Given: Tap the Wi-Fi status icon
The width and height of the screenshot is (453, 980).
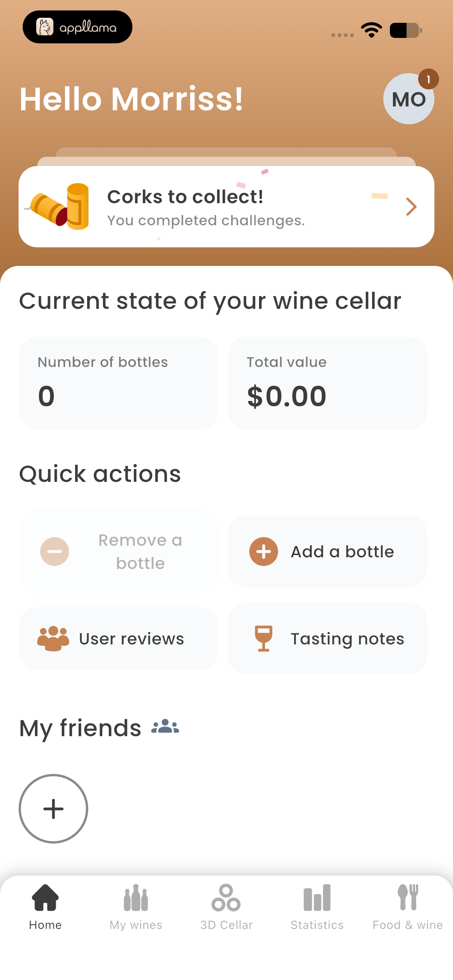Looking at the screenshot, I should (x=371, y=30).
